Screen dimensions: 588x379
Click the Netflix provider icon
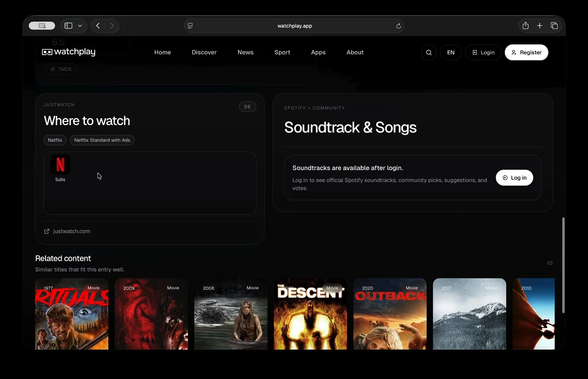tap(60, 165)
